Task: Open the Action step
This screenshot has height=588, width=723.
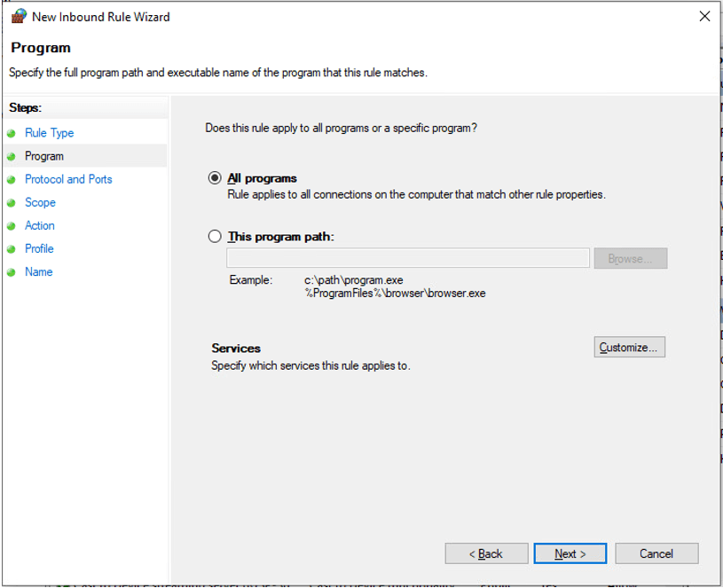Action: pos(40,225)
